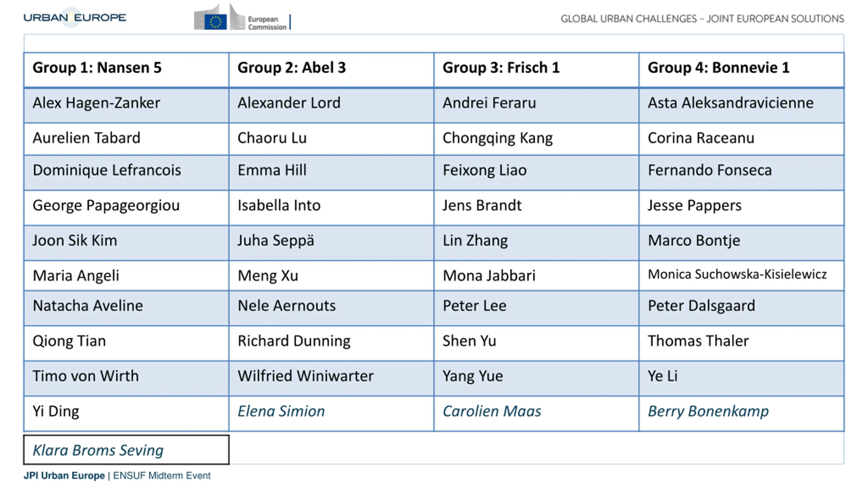868x488 pixels.
Task: Click the Monica Suchowska-Kisielewicz cell
Action: tap(742, 276)
